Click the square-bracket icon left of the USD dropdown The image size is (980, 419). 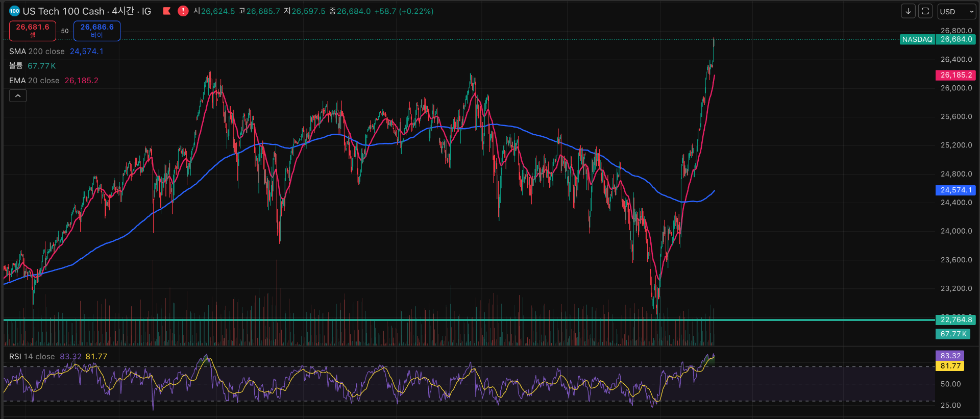coord(925,11)
